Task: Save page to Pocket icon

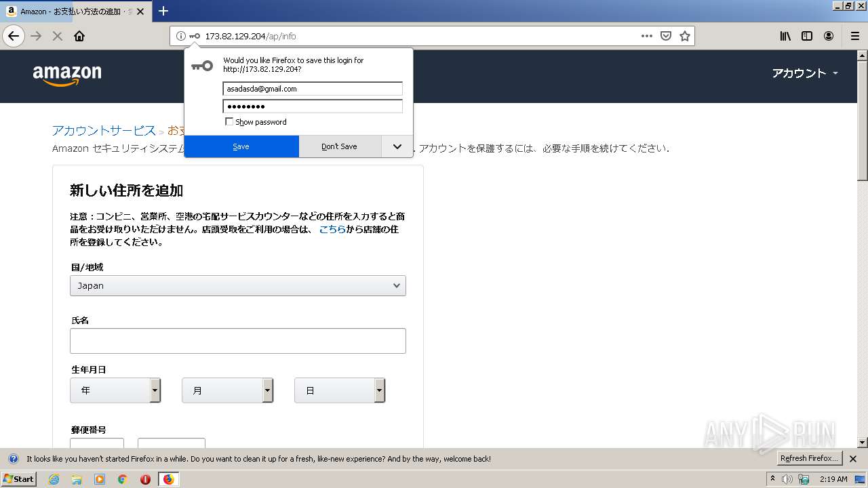Action: point(666,36)
